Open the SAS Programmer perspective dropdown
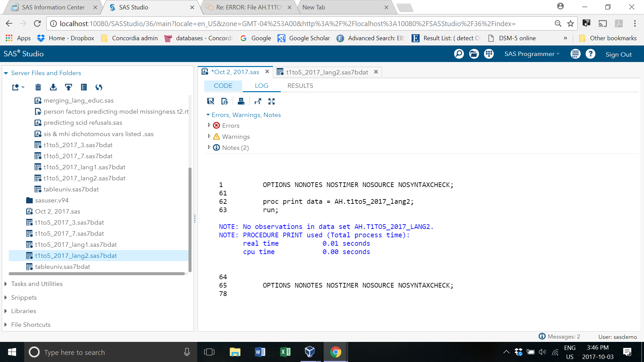The height and width of the screenshot is (362, 644). [532, 54]
